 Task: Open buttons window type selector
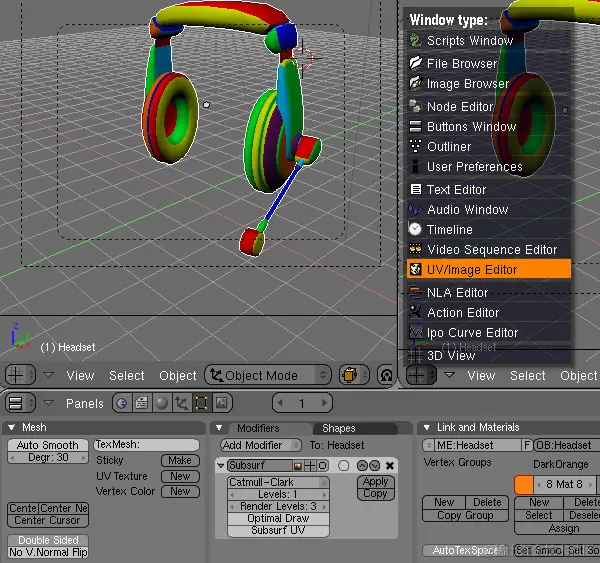(20, 403)
